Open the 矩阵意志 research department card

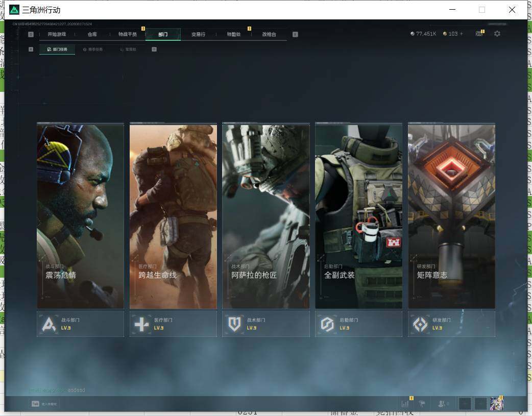pyautogui.click(x=452, y=216)
